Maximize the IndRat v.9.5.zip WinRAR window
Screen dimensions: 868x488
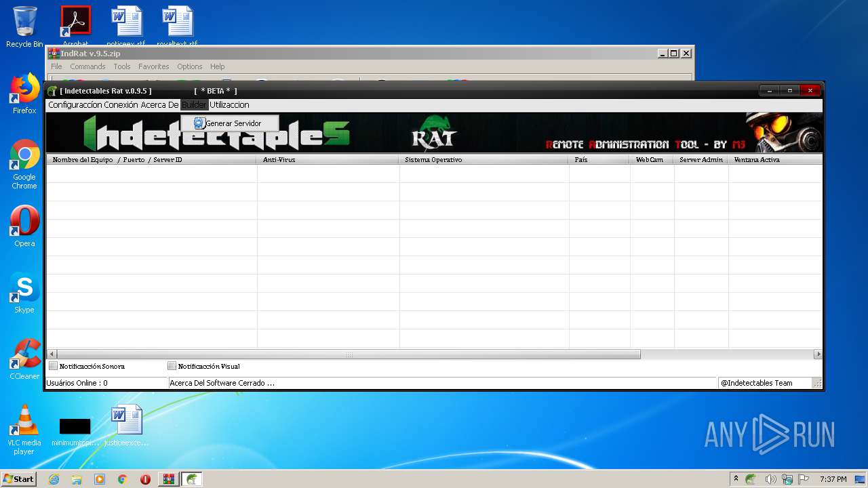(673, 54)
